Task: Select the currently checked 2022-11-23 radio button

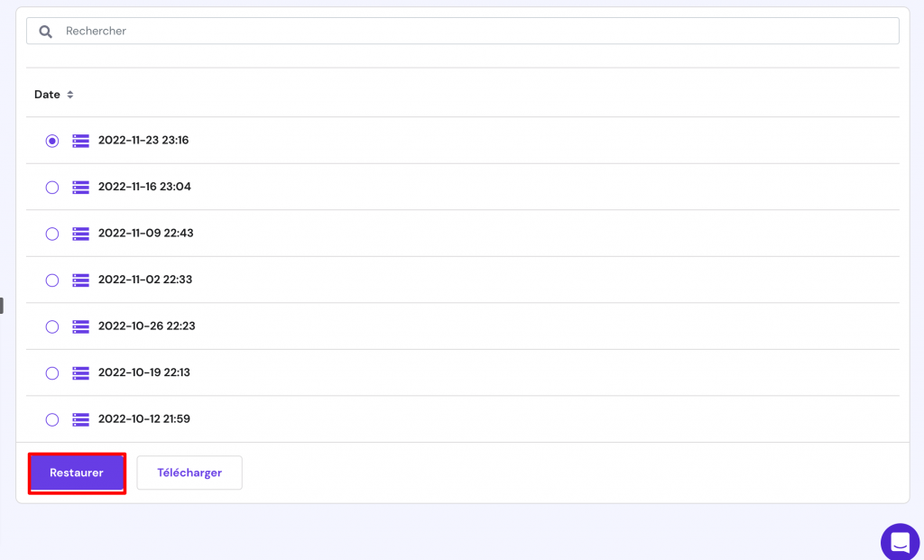Action: 52,141
